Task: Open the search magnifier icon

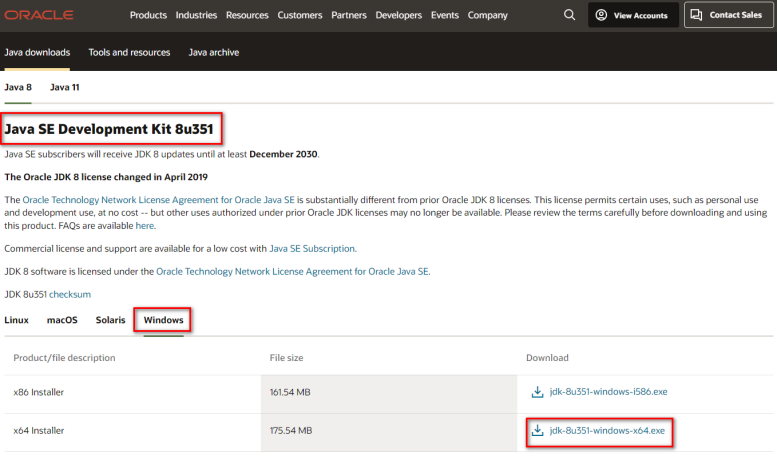Action: 570,15
